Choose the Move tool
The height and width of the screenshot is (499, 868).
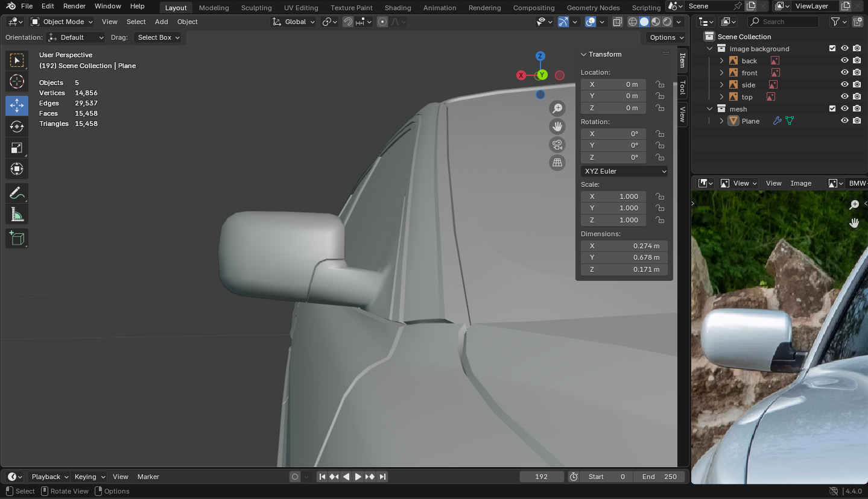point(17,105)
